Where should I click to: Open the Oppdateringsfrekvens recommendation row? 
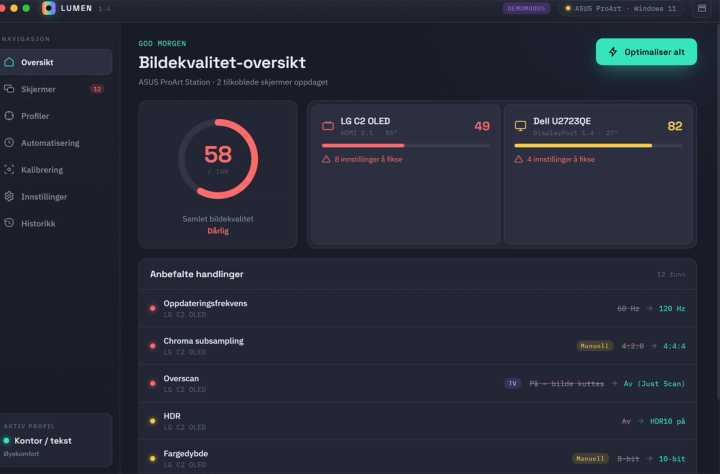pyautogui.click(x=417, y=308)
